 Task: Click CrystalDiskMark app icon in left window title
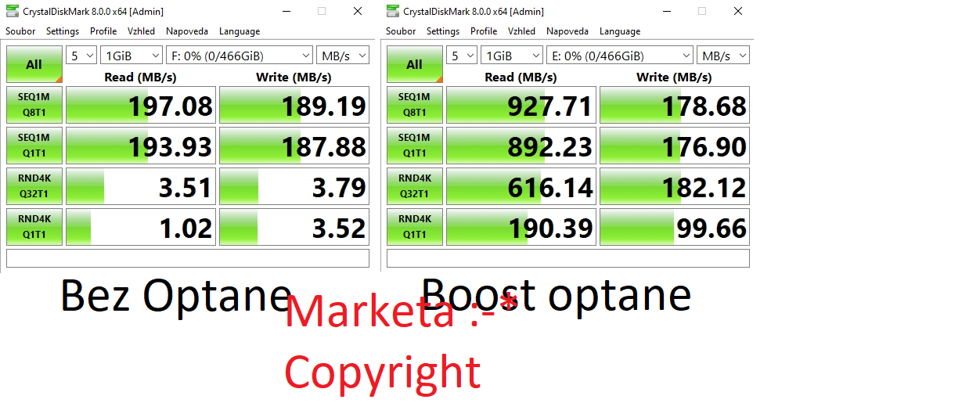[13, 11]
